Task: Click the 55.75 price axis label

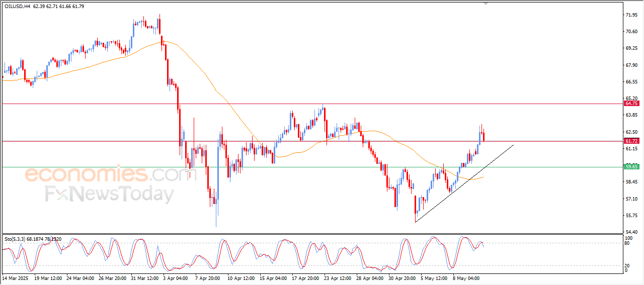Action: coord(631,216)
